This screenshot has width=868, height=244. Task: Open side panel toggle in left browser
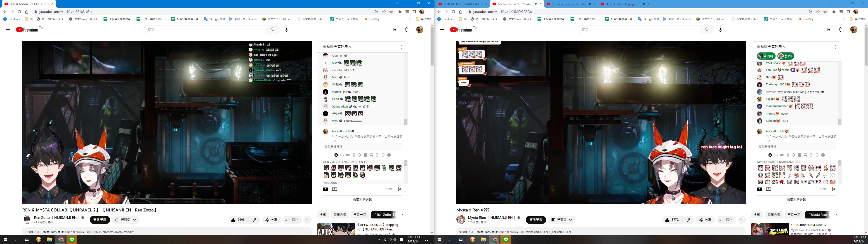coord(415,12)
